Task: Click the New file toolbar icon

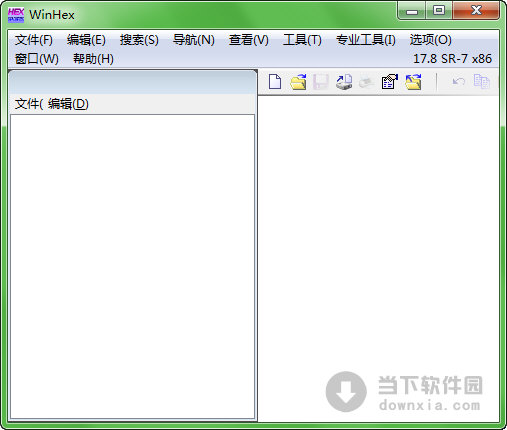Action: [275, 82]
